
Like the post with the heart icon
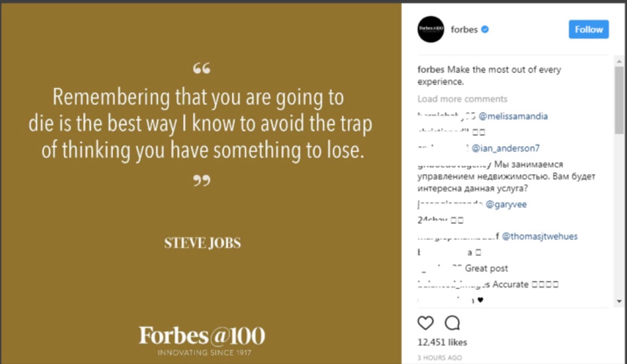(426, 323)
